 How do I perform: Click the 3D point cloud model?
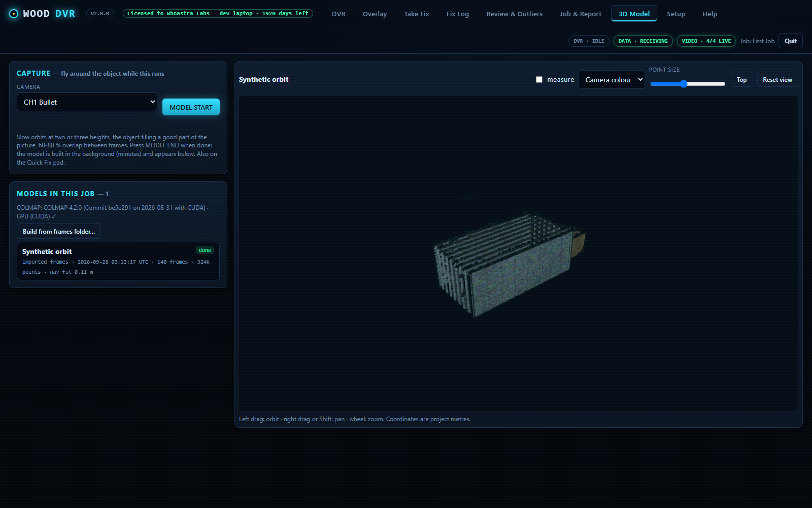point(509,264)
